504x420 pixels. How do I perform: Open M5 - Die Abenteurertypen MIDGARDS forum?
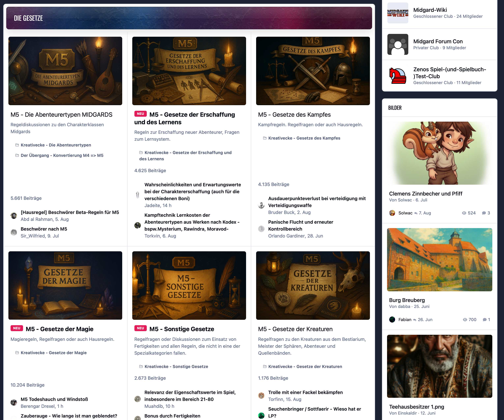[61, 115]
